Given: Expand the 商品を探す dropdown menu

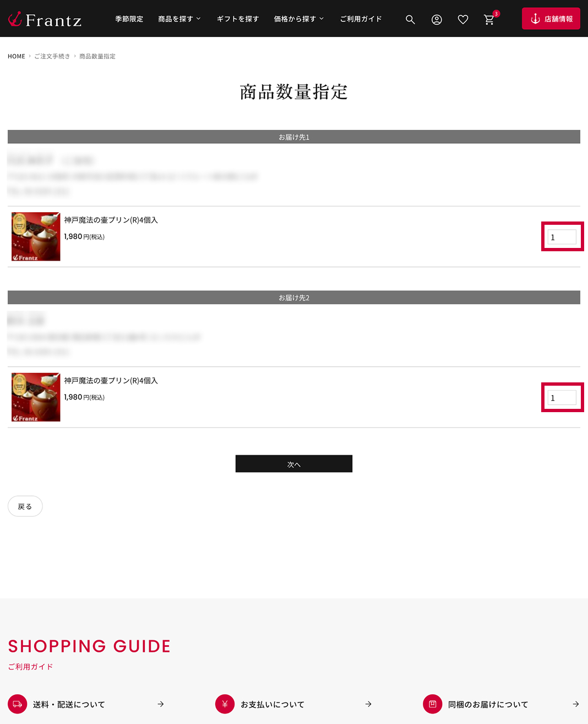Looking at the screenshot, I should [179, 19].
